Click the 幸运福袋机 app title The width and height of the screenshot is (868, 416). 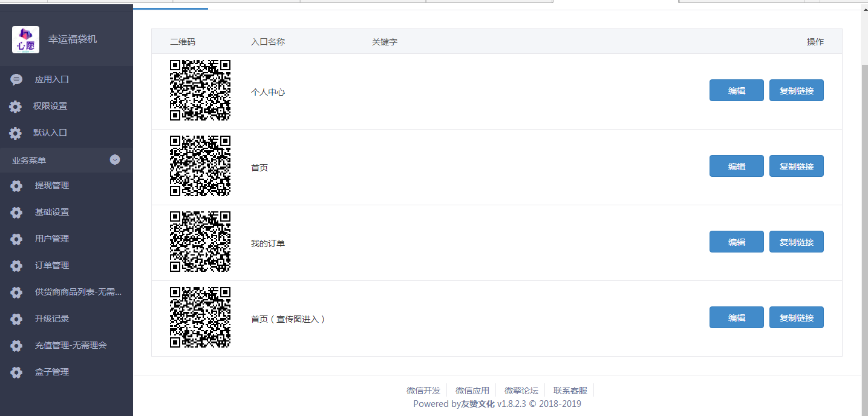[x=73, y=39]
